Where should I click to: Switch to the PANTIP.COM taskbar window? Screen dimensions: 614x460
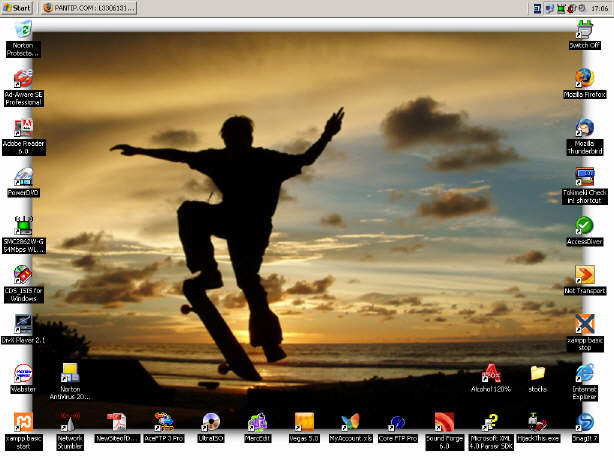coord(89,8)
